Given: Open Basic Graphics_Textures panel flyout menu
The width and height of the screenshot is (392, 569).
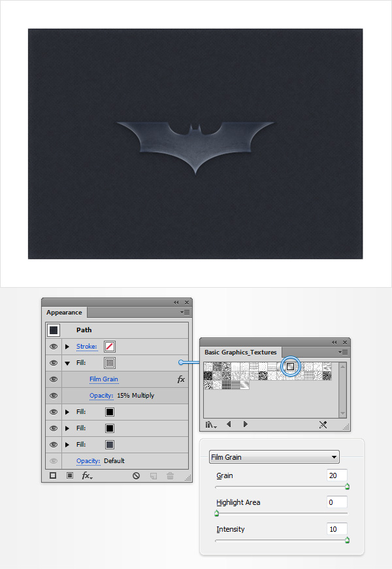Looking at the screenshot, I should pyautogui.click(x=344, y=352).
